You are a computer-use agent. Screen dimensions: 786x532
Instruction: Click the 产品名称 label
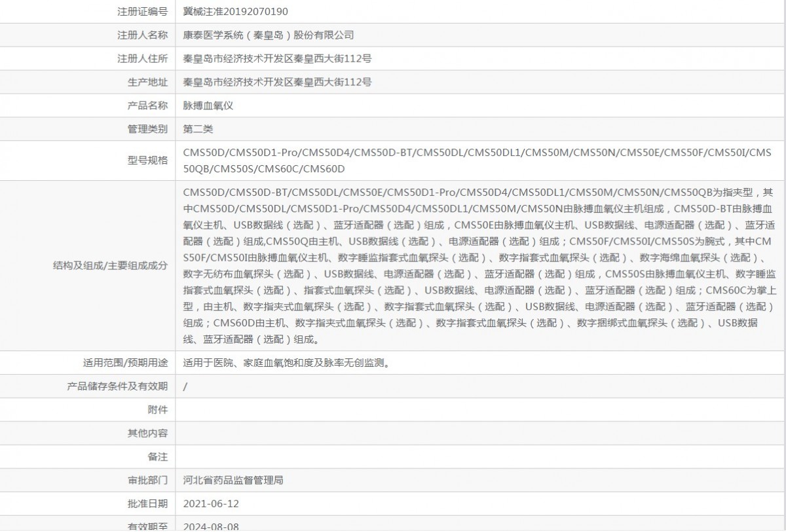147,105
